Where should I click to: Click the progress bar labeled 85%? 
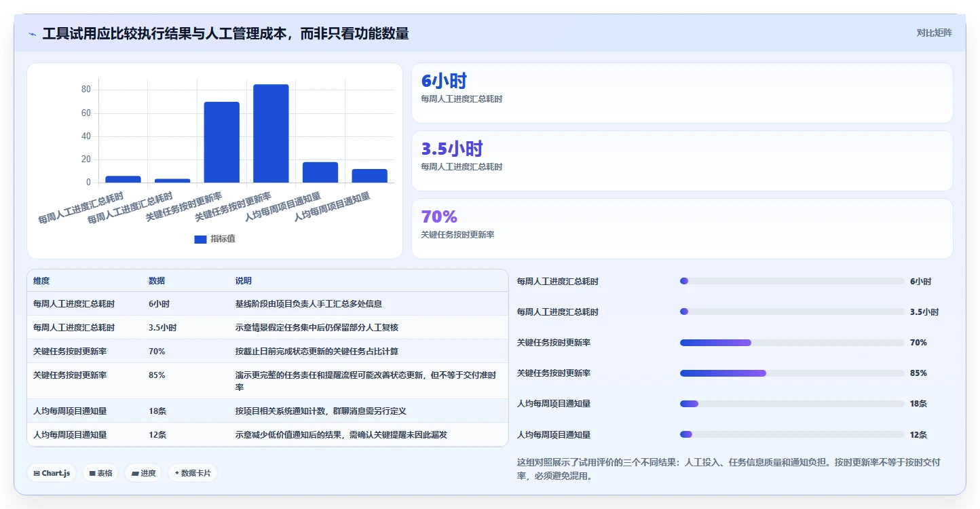point(792,373)
